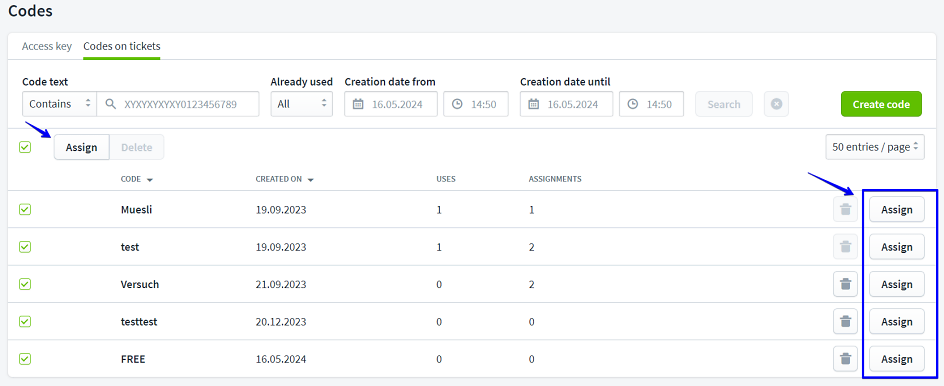Click the ASSIGNMENTS column header
944x386 pixels.
click(x=555, y=179)
